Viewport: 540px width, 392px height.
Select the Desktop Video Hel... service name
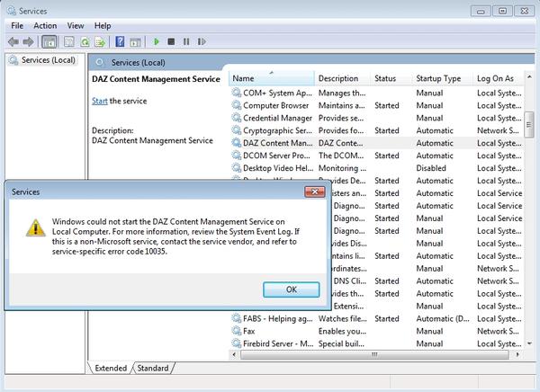(278, 168)
